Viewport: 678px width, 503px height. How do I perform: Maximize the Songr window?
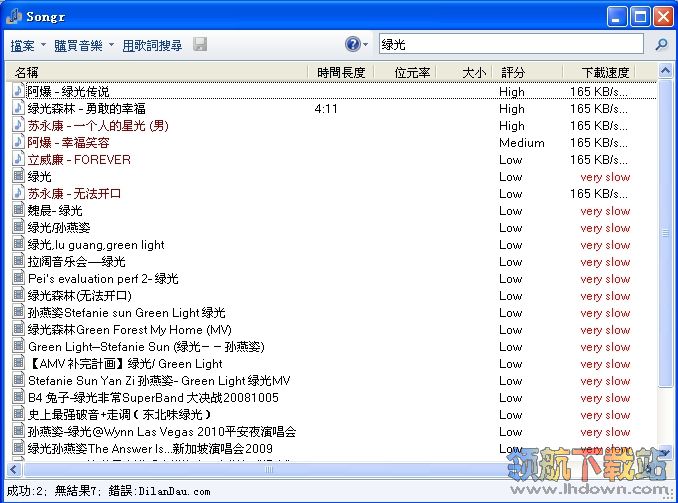[x=640, y=17]
